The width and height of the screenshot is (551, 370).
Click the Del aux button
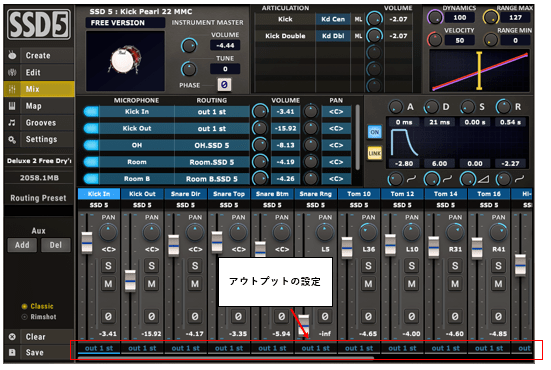pyautogui.click(x=56, y=245)
